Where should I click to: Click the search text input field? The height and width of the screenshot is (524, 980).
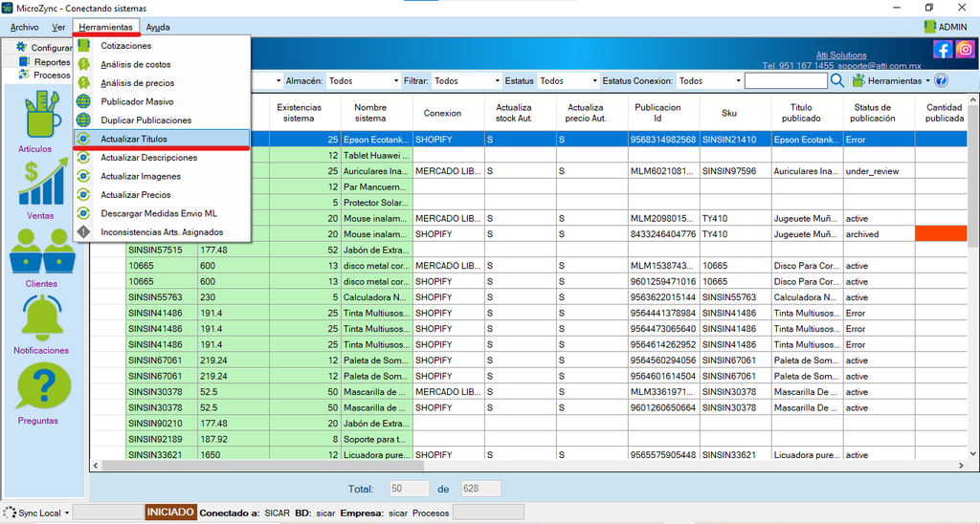786,80
